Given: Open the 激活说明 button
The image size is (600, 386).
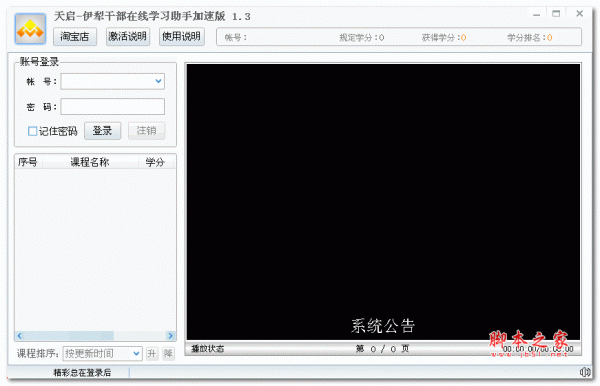Looking at the screenshot, I should 128,37.
